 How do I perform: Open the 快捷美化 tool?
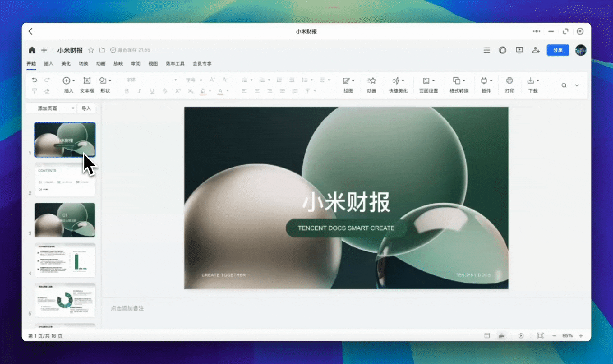point(398,85)
